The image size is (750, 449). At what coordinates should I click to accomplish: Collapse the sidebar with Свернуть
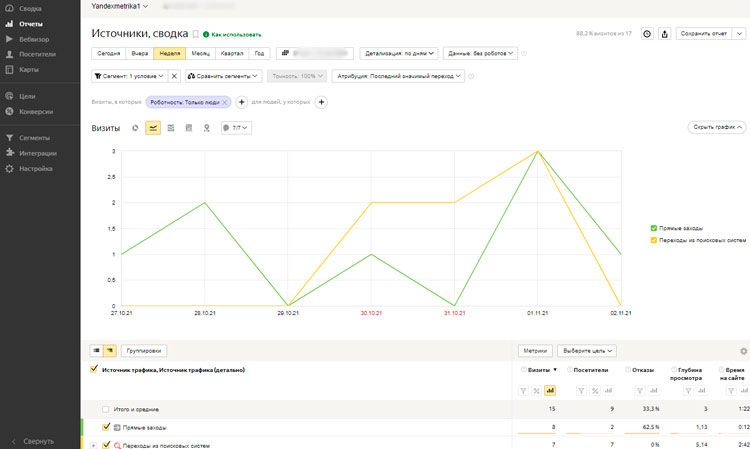38,441
